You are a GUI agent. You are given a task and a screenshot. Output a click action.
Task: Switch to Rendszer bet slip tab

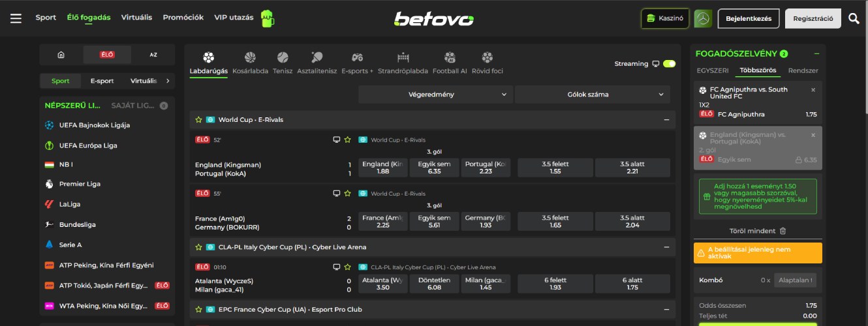pyautogui.click(x=803, y=70)
